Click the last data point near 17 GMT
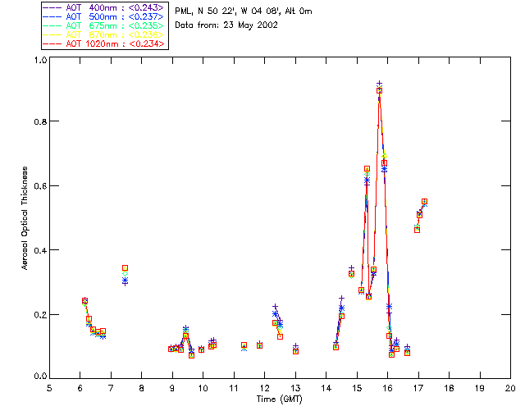 (x=424, y=201)
